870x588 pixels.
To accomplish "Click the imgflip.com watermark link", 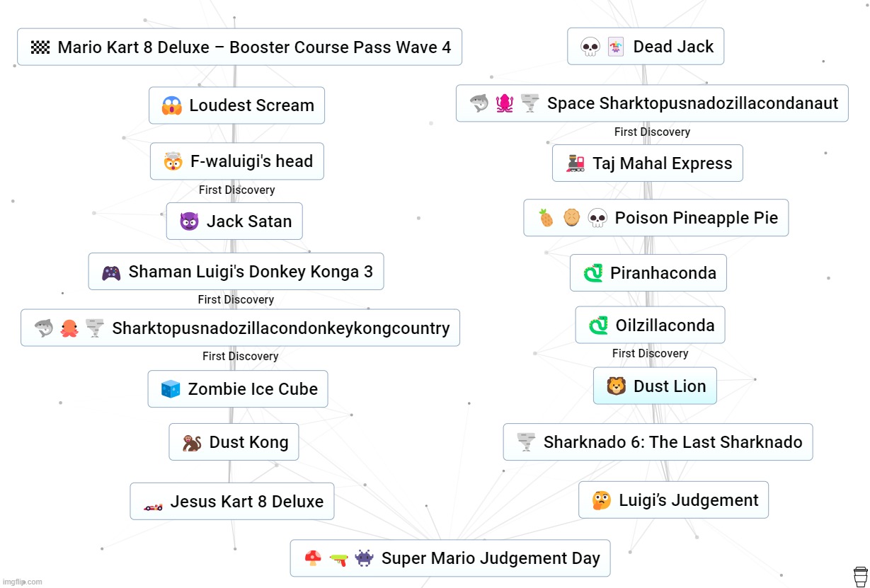I will click(x=24, y=582).
